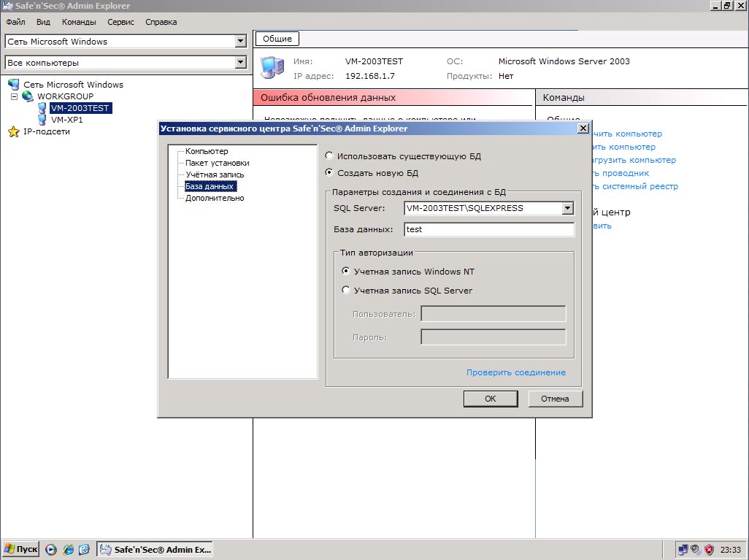
Task: Click the computer icon next to VM-2003TEST
Action: point(42,108)
